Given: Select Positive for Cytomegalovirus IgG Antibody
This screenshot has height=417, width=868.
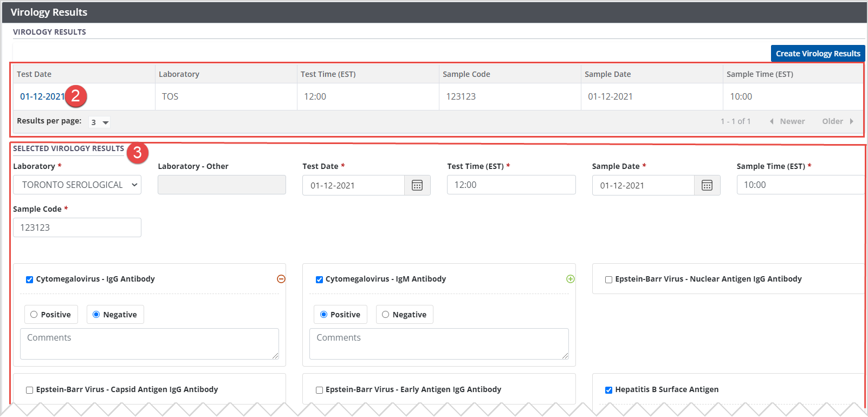Looking at the screenshot, I should coord(34,315).
